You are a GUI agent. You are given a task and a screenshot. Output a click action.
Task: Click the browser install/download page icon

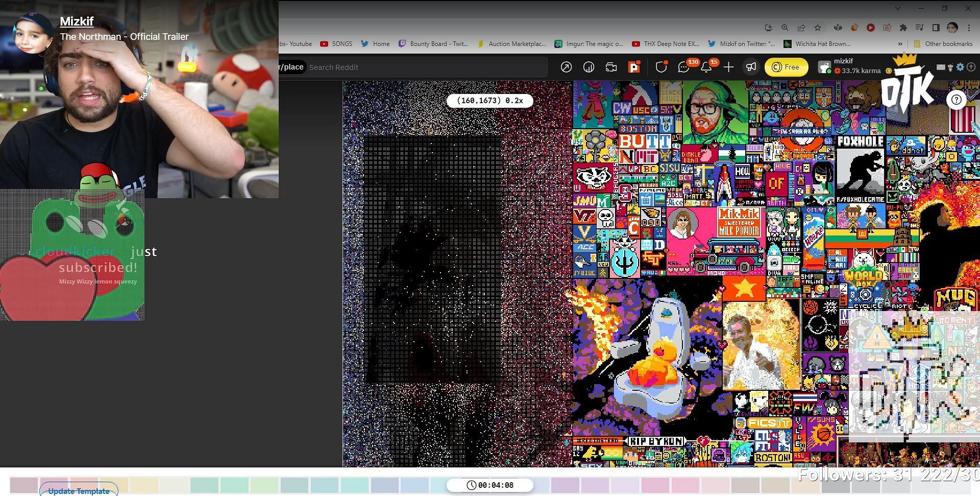[x=768, y=28]
